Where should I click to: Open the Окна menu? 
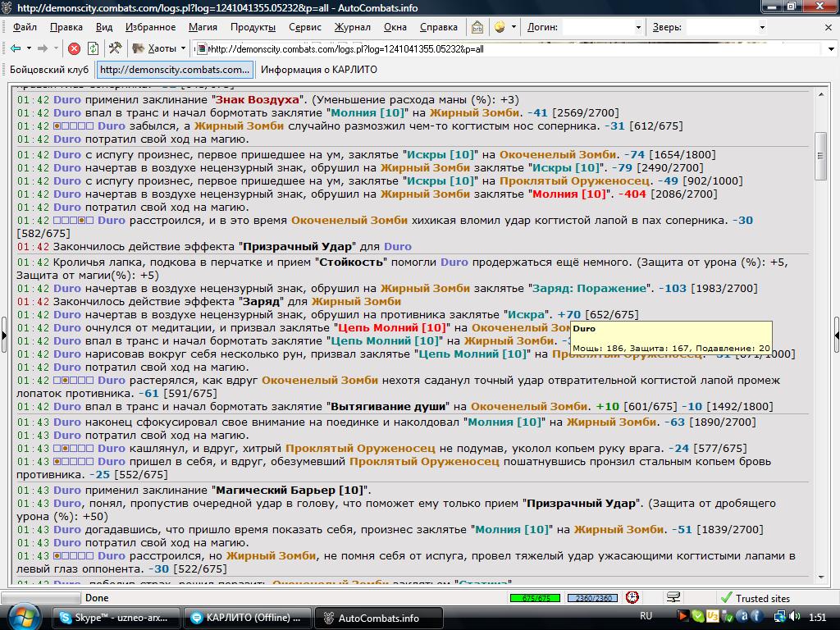tap(395, 27)
